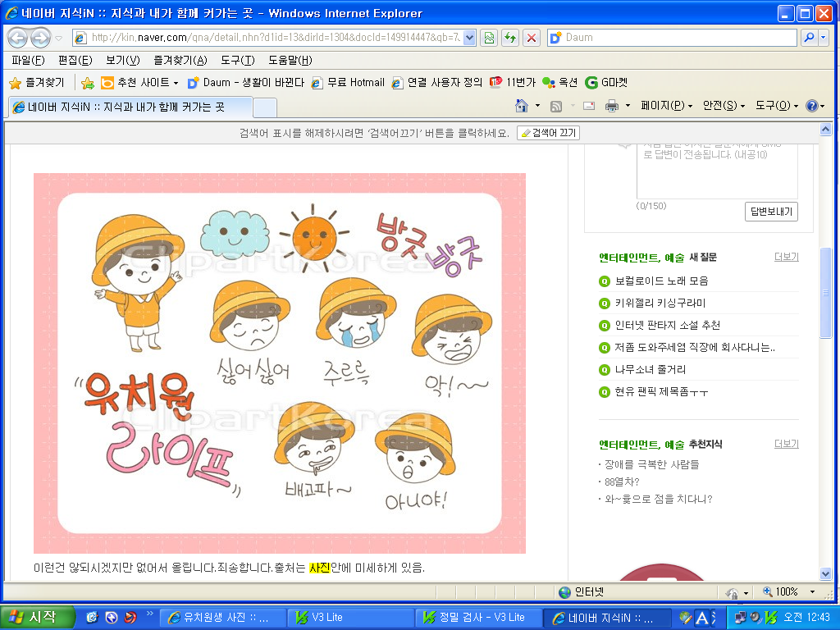Screen dimensions: 840x630
Task: Click the Windows 시작 Start button
Action: tap(38, 617)
